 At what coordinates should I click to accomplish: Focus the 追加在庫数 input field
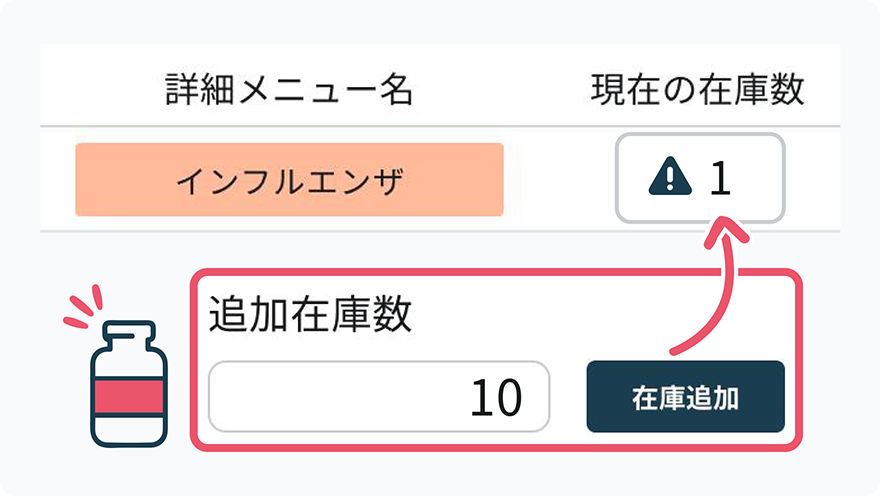(x=379, y=397)
